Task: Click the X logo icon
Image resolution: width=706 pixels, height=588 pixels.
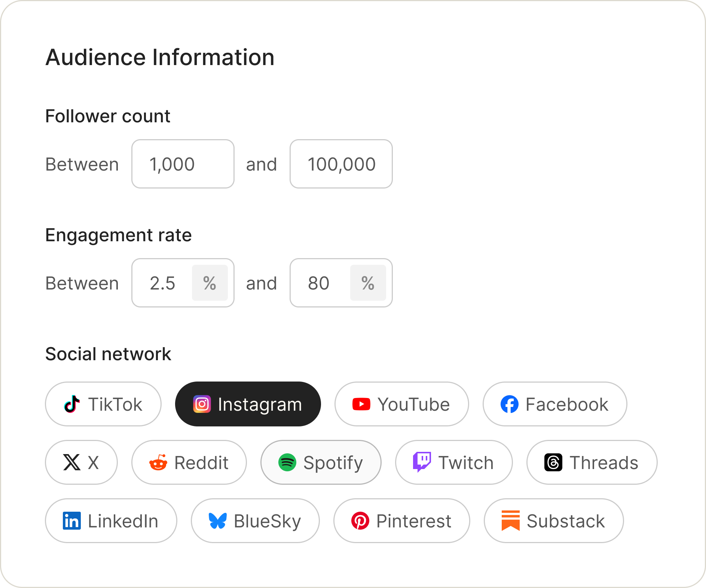Action: click(x=72, y=462)
